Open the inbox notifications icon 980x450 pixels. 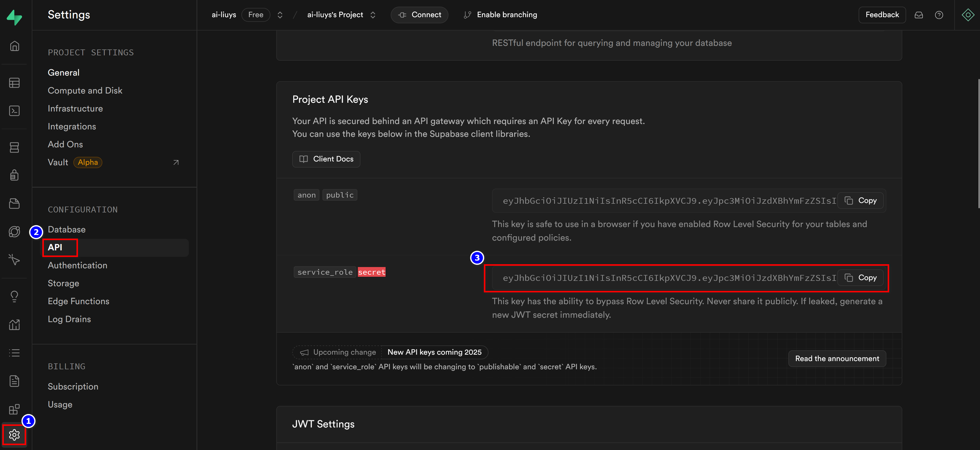click(918, 15)
